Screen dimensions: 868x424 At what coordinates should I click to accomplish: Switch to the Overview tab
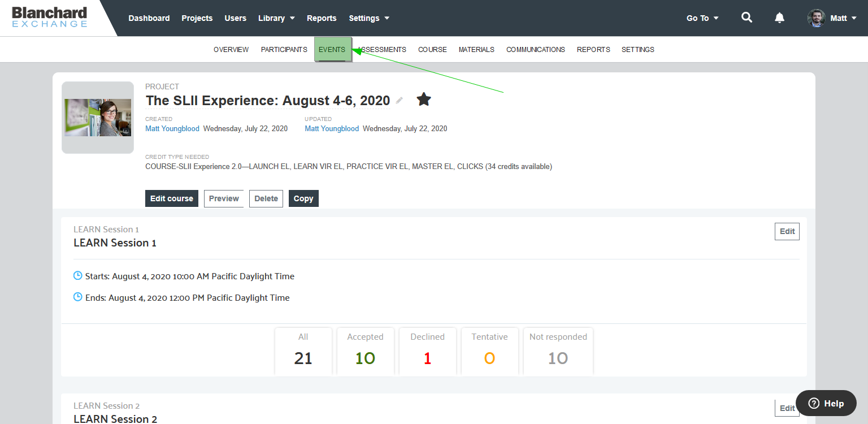click(x=231, y=50)
